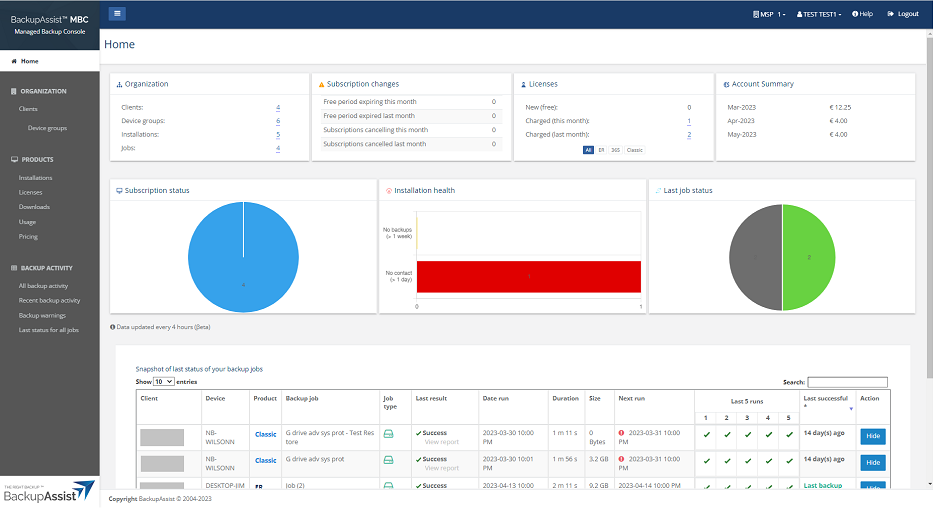Click the page vertical scrollbar
This screenshot has width=935, height=512.
[x=929, y=206]
